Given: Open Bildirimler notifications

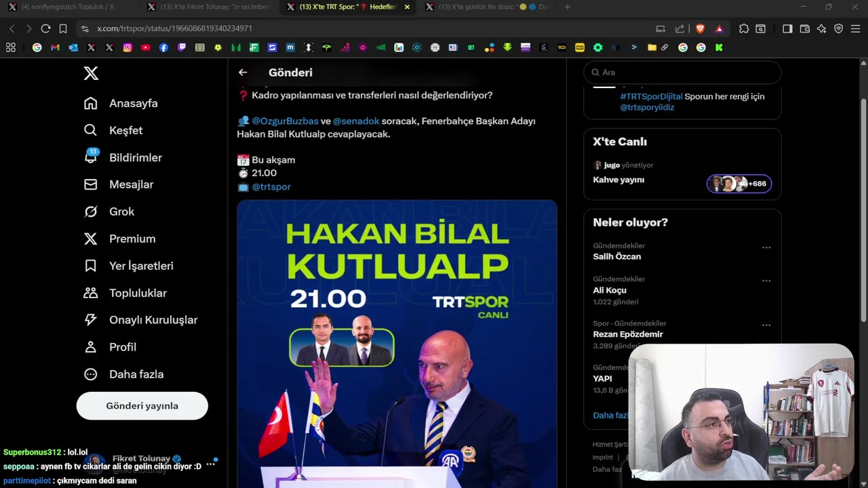Looking at the screenshot, I should click(123, 157).
